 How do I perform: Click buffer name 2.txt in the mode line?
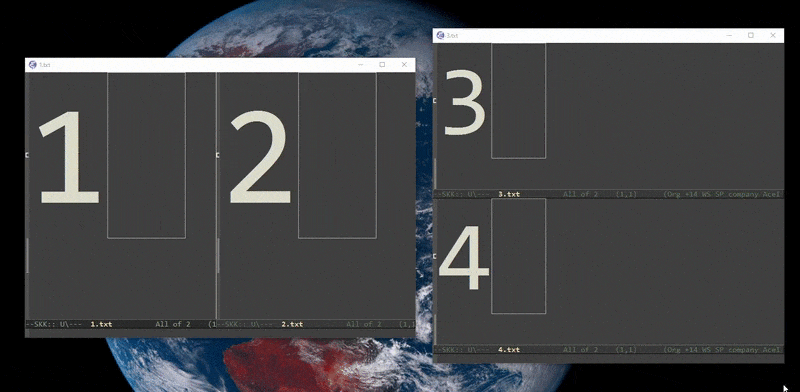pos(292,324)
